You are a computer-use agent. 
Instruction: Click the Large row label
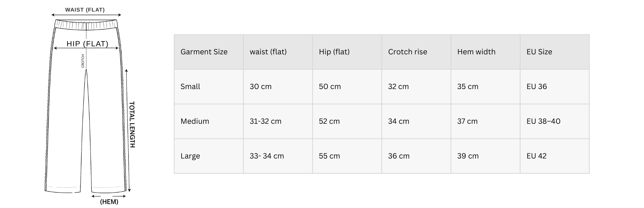(x=190, y=156)
